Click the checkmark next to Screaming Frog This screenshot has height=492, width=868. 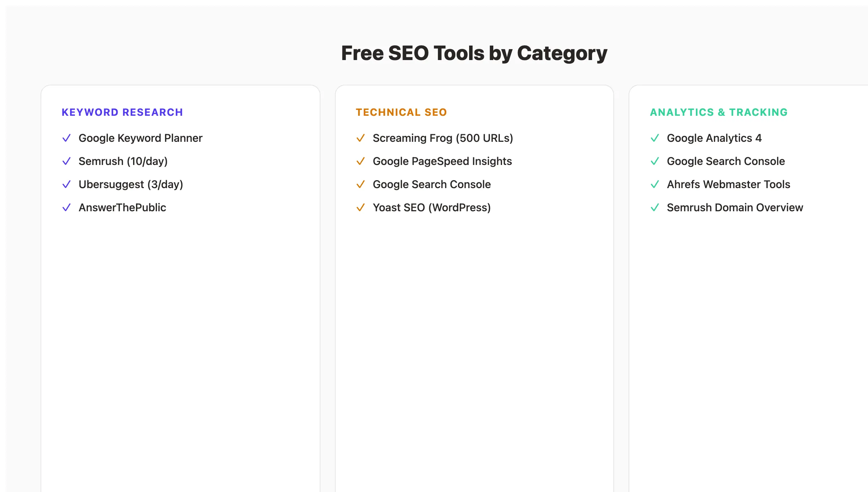click(x=361, y=138)
